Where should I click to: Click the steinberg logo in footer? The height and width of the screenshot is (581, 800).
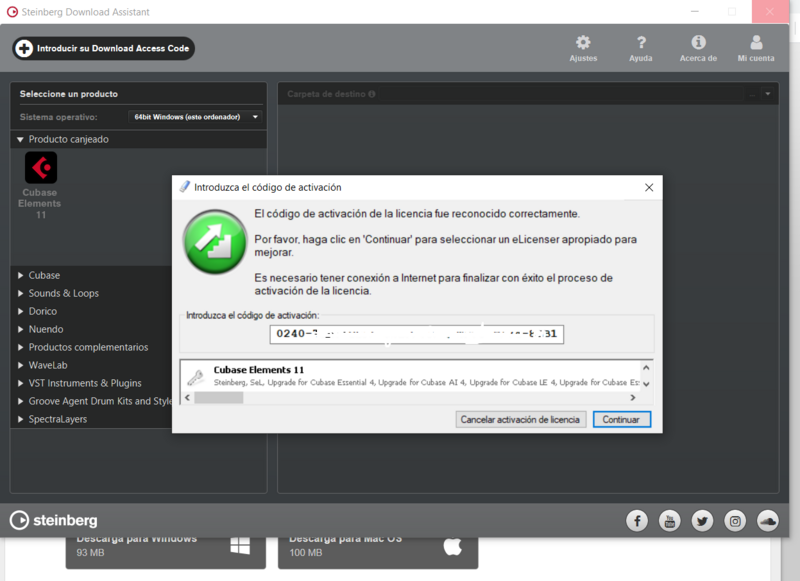click(54, 520)
